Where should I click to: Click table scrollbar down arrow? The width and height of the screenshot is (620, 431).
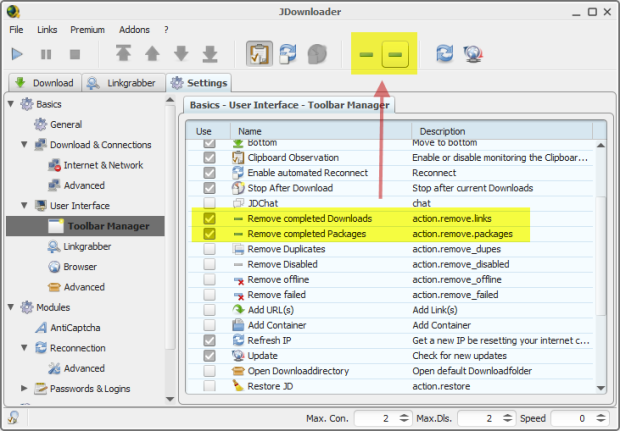(601, 388)
